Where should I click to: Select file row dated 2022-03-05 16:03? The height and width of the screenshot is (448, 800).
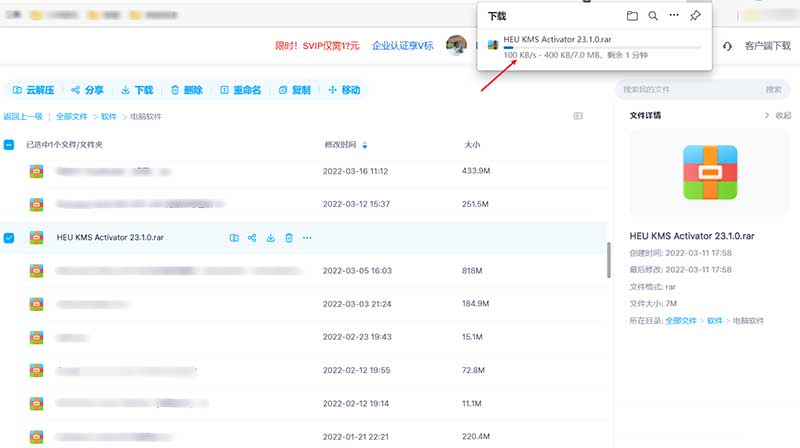point(304,271)
